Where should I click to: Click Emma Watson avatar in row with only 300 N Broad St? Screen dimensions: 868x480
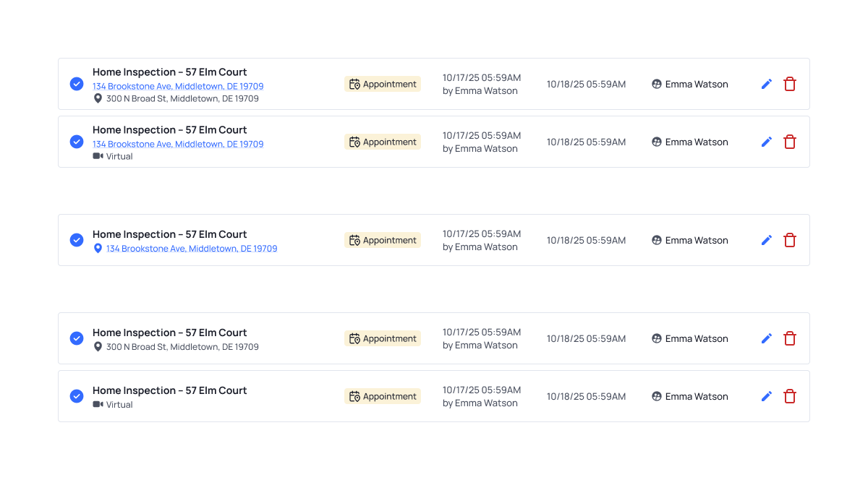click(x=657, y=338)
